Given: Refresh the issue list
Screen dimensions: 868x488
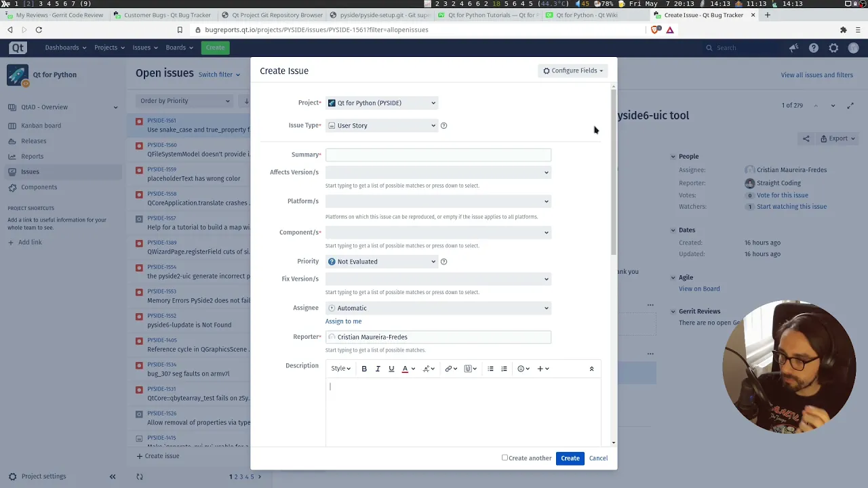Looking at the screenshot, I should click(140, 476).
